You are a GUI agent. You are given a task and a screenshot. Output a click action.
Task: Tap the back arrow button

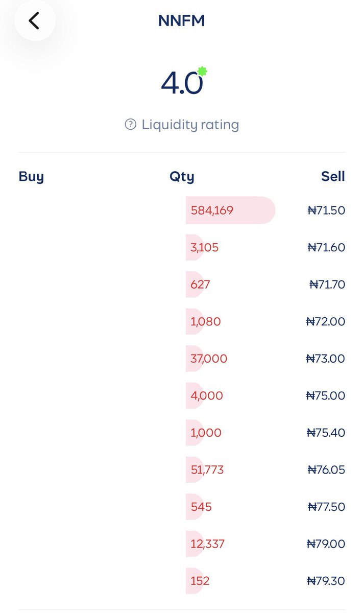34,21
